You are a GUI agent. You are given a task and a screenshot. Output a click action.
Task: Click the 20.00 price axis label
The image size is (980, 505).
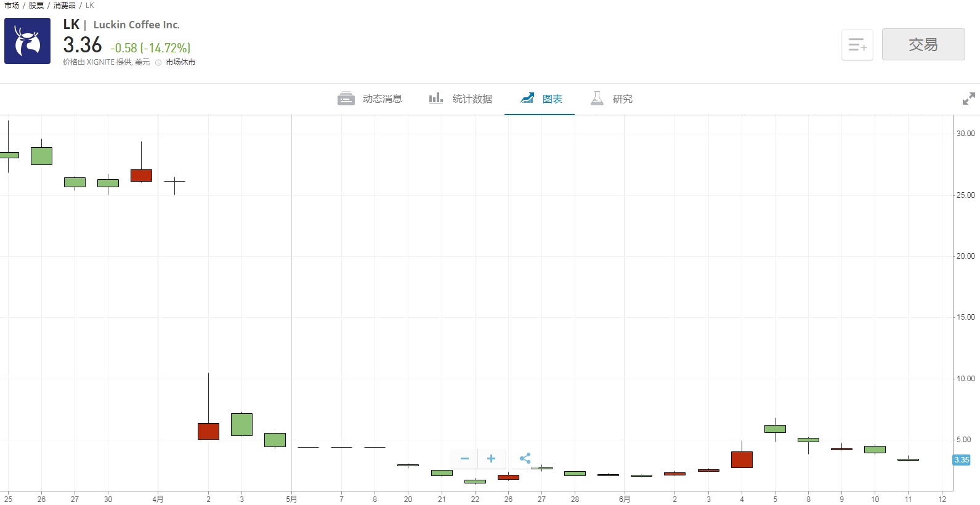(965, 256)
